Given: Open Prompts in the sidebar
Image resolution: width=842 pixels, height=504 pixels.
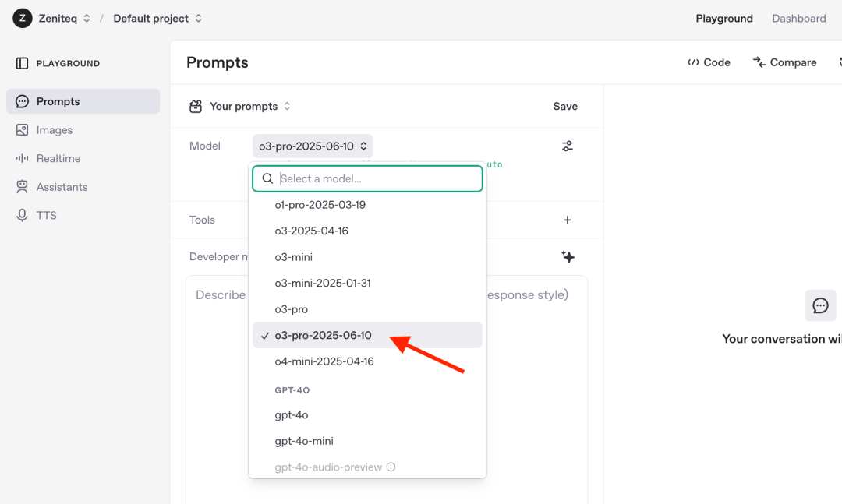Looking at the screenshot, I should pos(83,101).
